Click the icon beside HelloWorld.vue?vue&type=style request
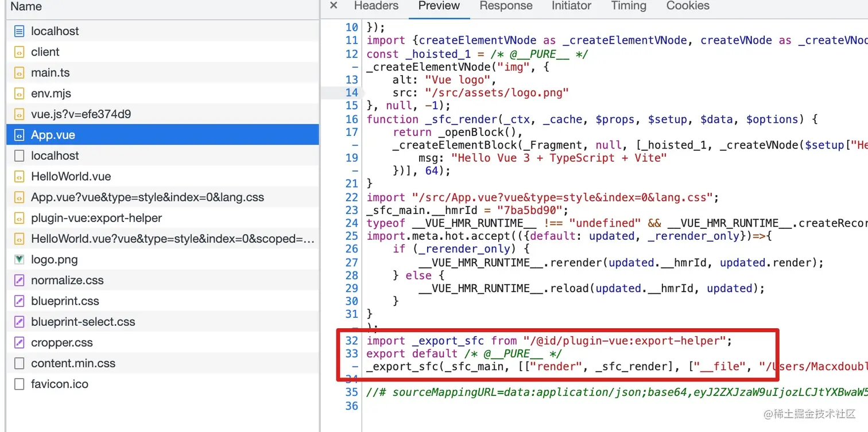The height and width of the screenshot is (432, 868). tap(19, 239)
